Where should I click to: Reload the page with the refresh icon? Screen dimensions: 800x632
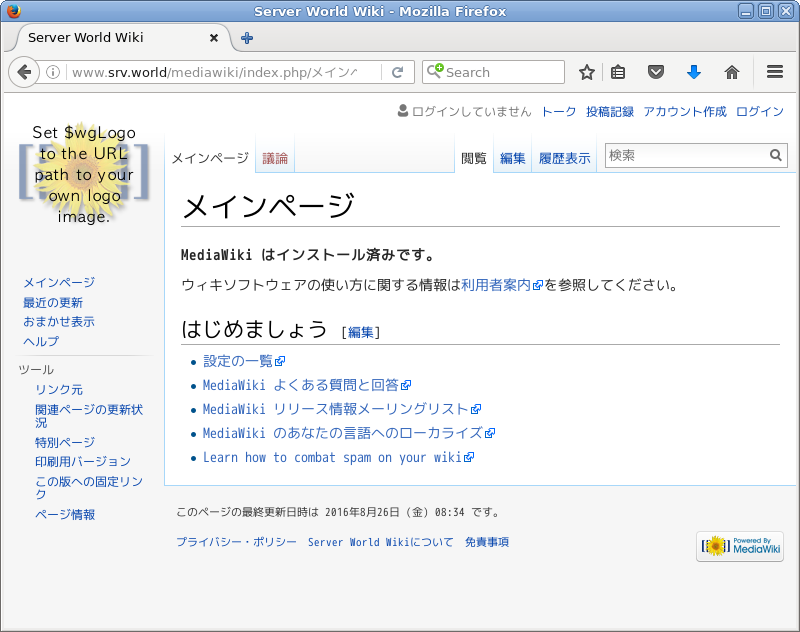coord(397,72)
